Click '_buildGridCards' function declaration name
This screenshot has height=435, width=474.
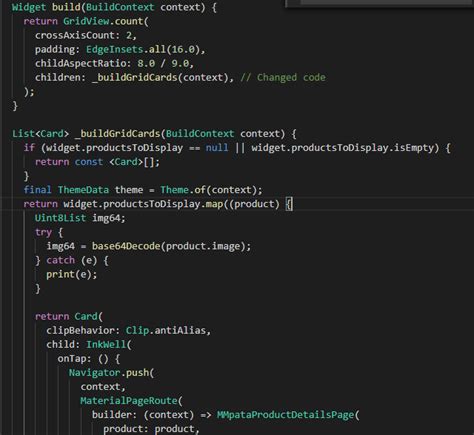pos(118,134)
